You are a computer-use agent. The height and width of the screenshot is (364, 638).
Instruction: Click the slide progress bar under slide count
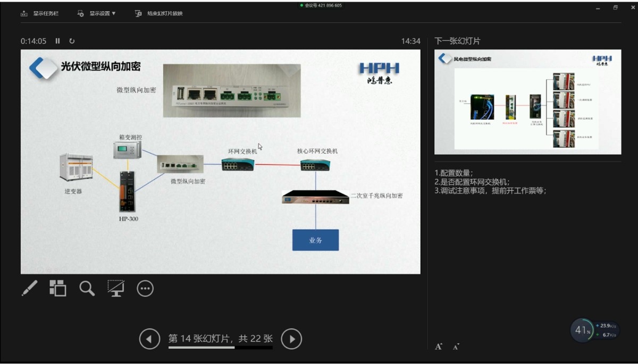tap(220, 348)
